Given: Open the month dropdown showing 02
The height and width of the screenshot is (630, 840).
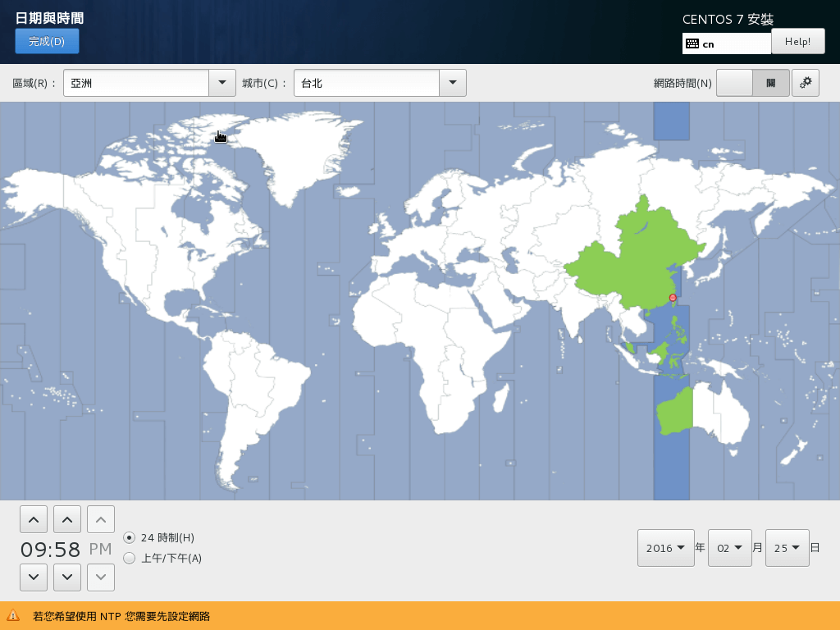Looking at the screenshot, I should coord(729,548).
